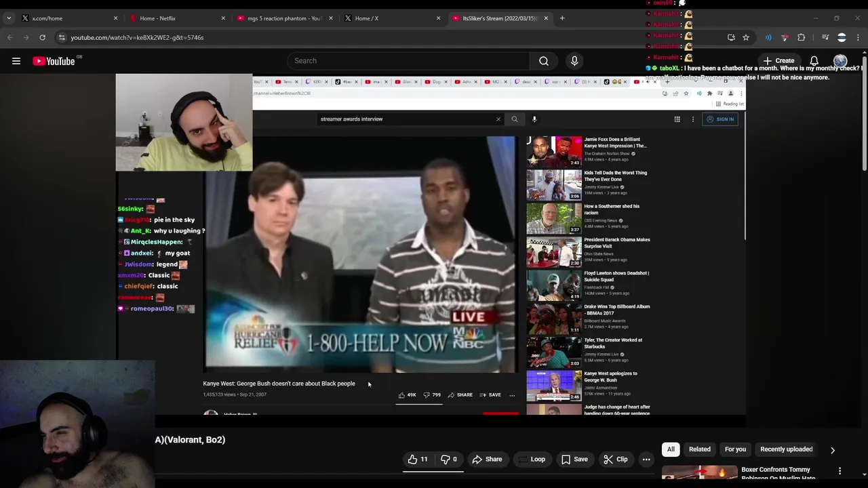The image size is (868, 488).
Task: Click the Kanye West: George Bush video title
Action: (x=279, y=384)
